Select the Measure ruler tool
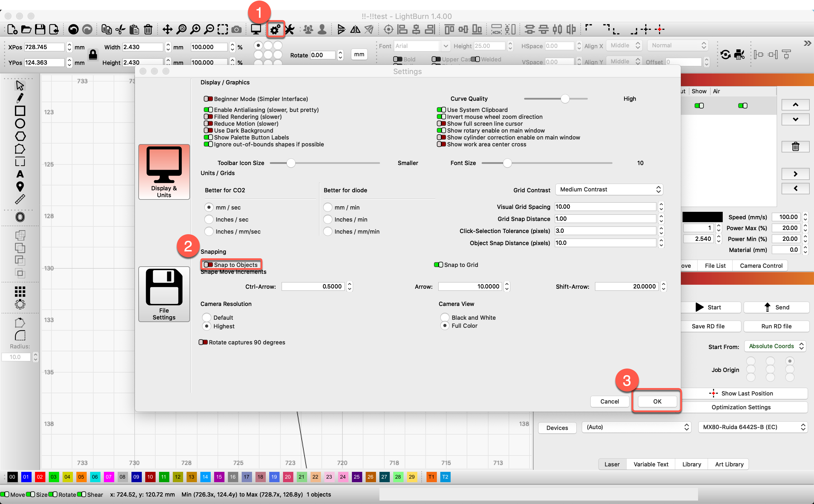Image resolution: width=814 pixels, height=504 pixels. [x=20, y=199]
